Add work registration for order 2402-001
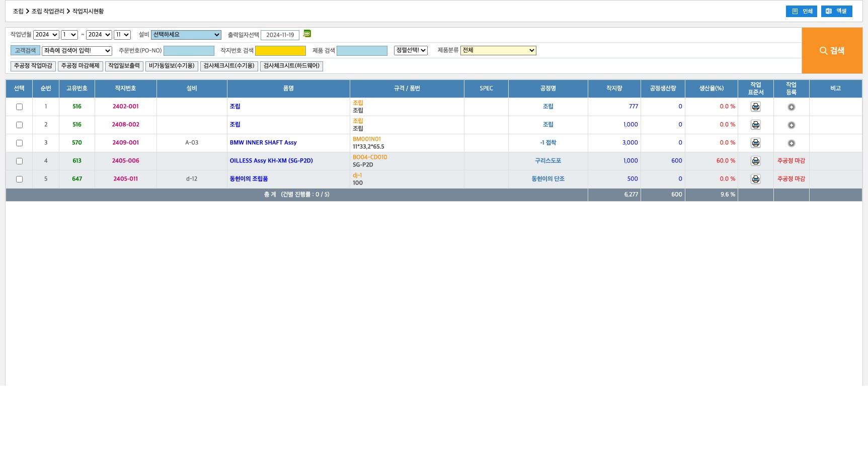 click(x=791, y=107)
